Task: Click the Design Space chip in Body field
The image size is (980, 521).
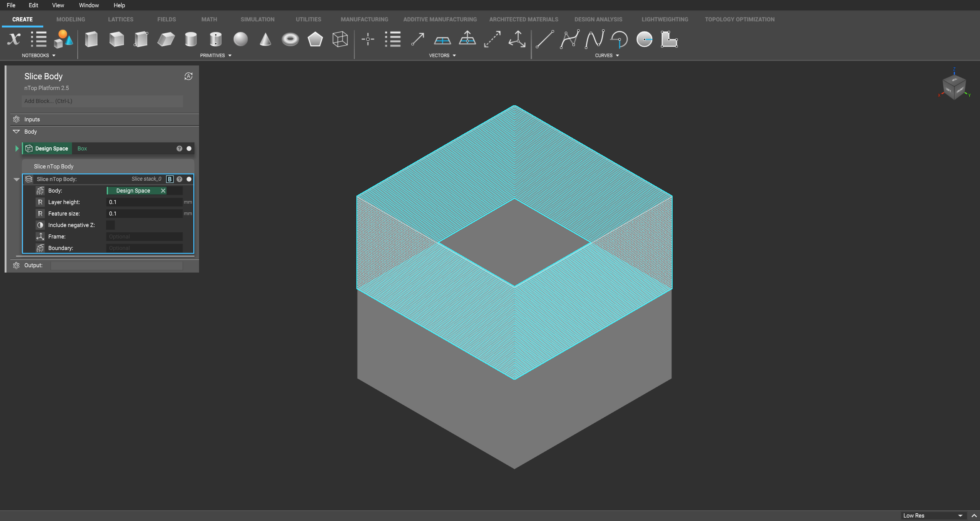Action: tap(133, 191)
